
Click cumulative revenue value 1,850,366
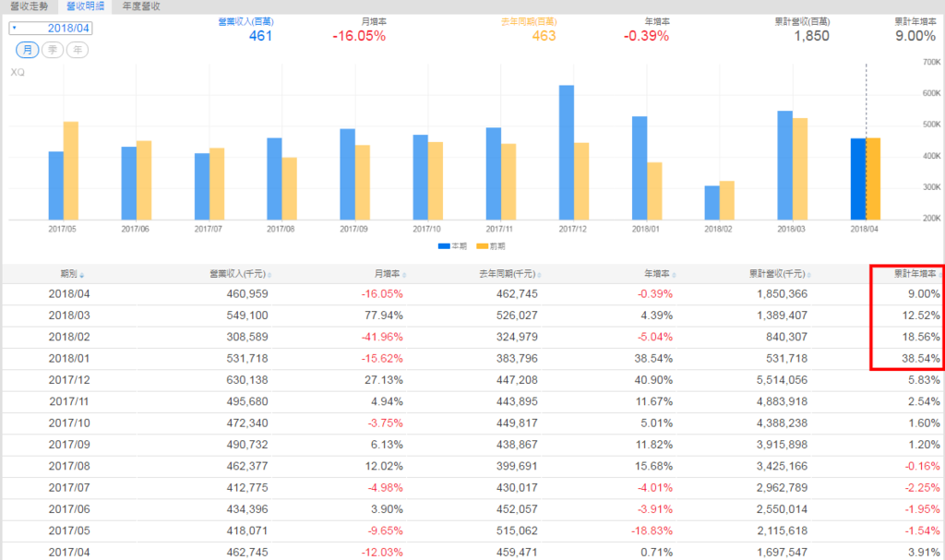(783, 294)
